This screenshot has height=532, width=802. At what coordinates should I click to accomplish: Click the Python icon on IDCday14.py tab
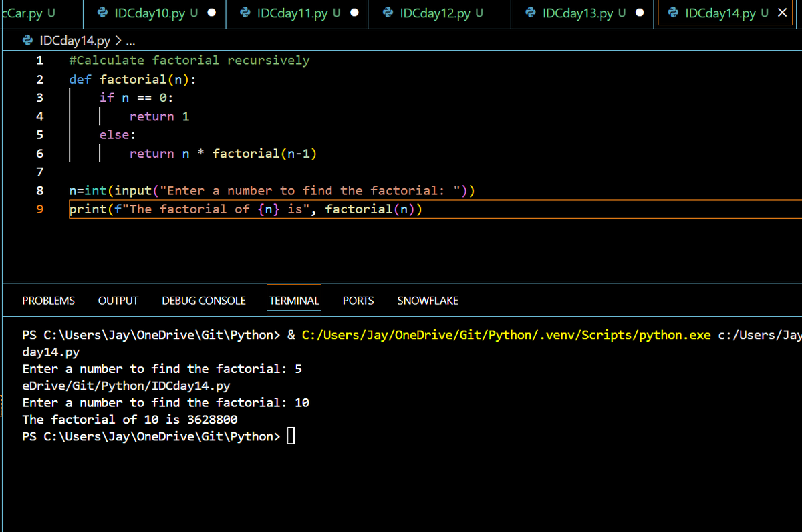tap(673, 13)
